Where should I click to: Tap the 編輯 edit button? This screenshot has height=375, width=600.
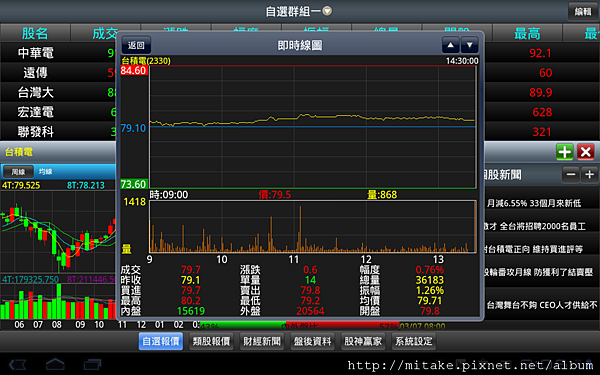click(583, 11)
